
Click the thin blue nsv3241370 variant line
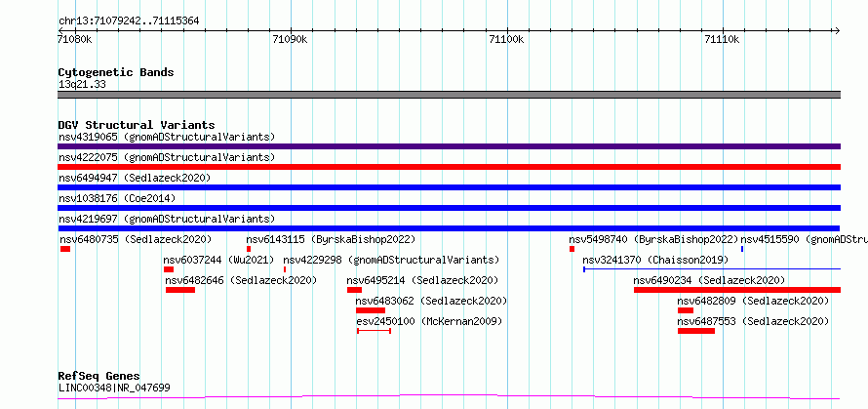point(712,269)
